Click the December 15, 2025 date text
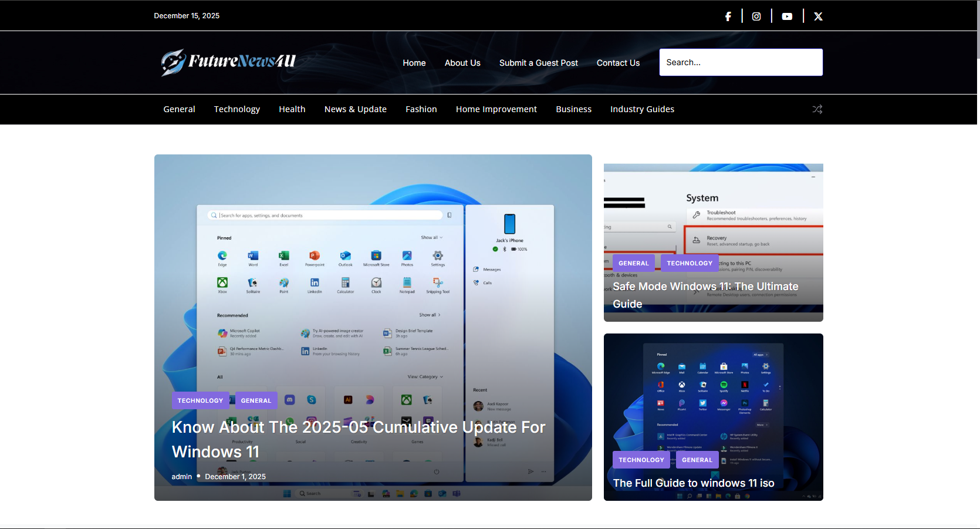980x529 pixels. click(187, 16)
